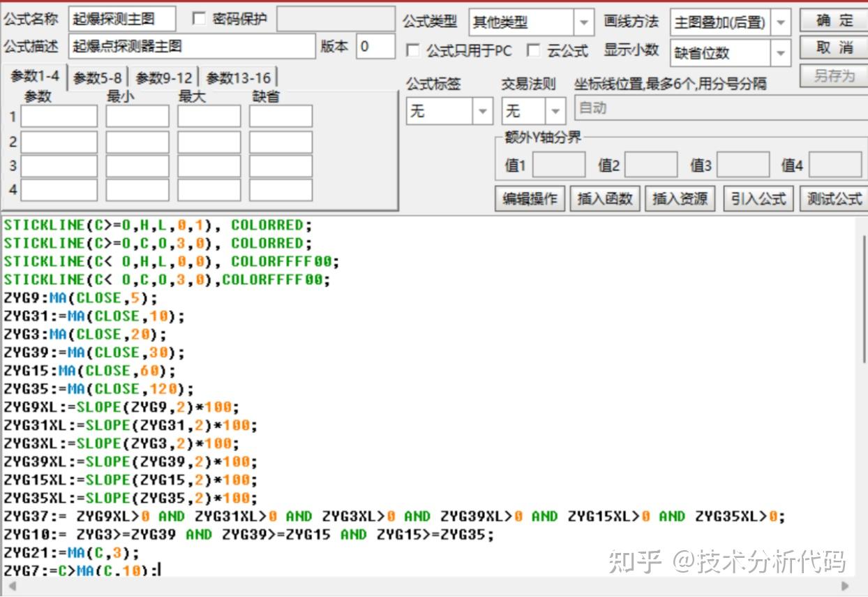The image size is (868, 597).
Task: Click the vertical scrollbar of code editor
Action: pyautogui.click(x=865, y=299)
